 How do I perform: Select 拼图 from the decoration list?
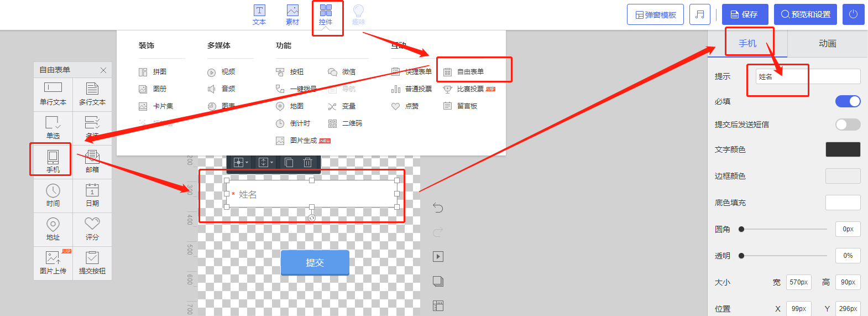click(x=153, y=72)
